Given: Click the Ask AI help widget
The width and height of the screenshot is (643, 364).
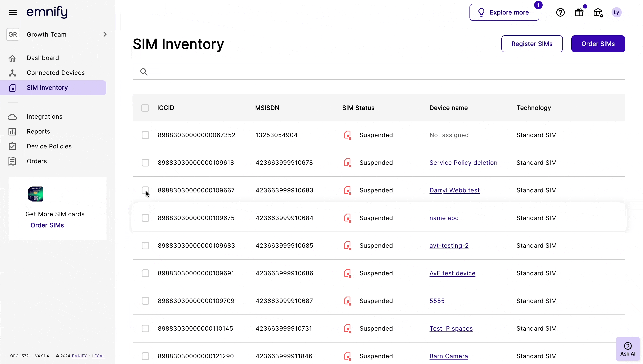Looking at the screenshot, I should [627, 349].
